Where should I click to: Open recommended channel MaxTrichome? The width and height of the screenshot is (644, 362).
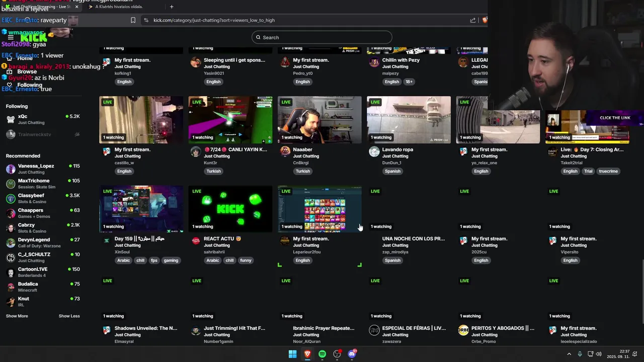(43, 184)
